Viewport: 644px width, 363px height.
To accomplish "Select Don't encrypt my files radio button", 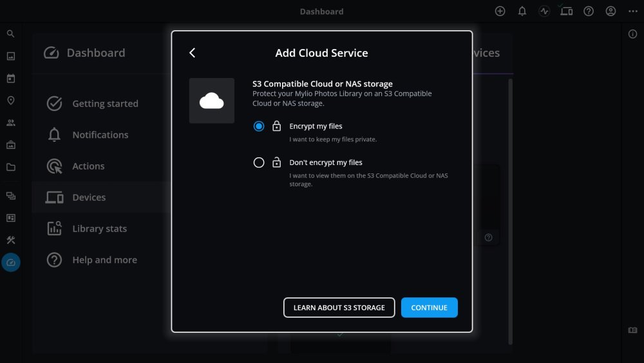I will 259,162.
